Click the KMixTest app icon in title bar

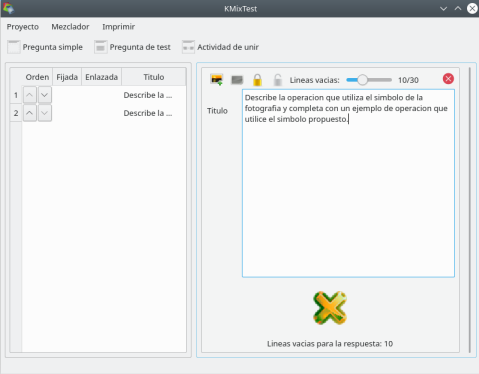coord(9,8)
